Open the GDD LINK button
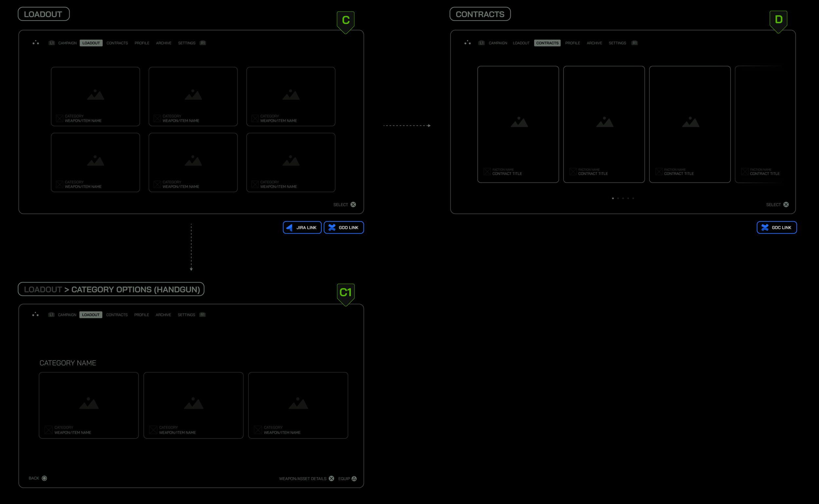Screen dimensions: 819x504 pos(344,228)
